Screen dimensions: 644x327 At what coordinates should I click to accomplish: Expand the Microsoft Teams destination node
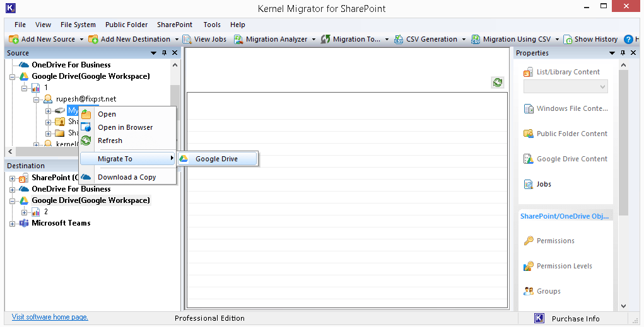(x=13, y=223)
